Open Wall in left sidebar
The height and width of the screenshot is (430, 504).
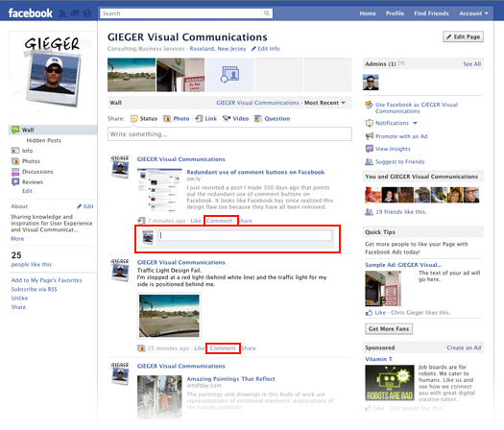pyautogui.click(x=53, y=130)
